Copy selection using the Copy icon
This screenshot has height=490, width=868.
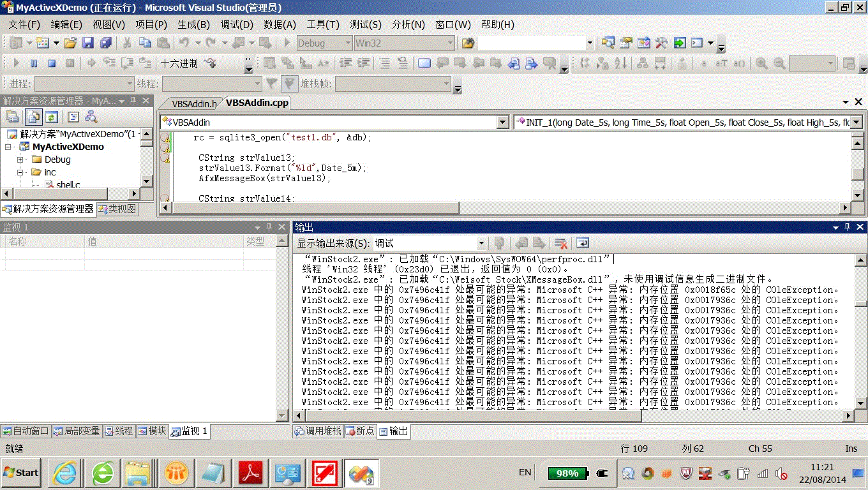click(x=145, y=43)
